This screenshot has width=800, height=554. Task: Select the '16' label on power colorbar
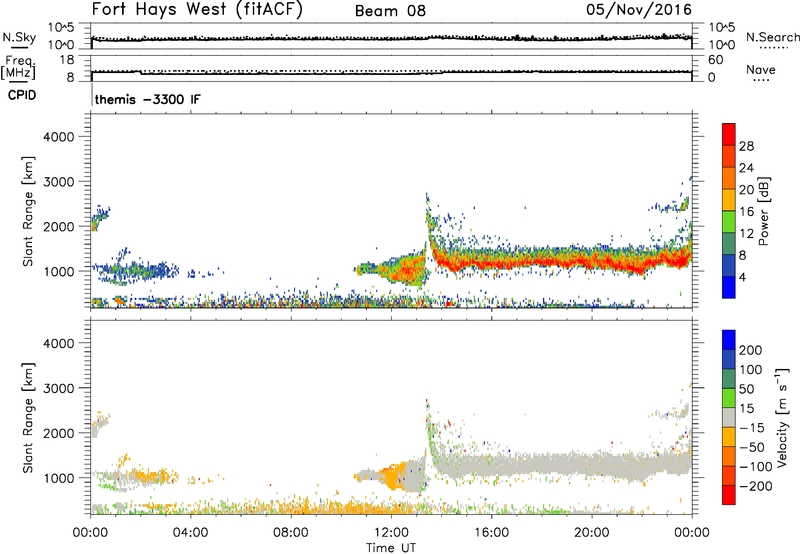tap(746, 212)
